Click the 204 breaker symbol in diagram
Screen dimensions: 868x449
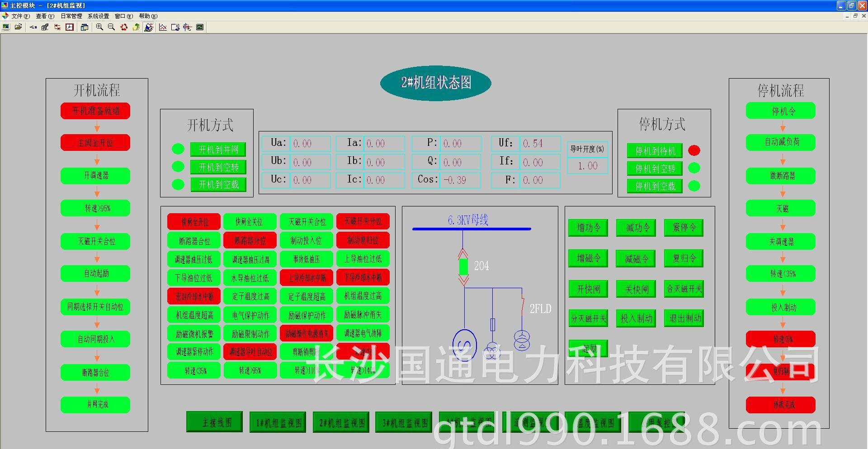[x=463, y=267]
